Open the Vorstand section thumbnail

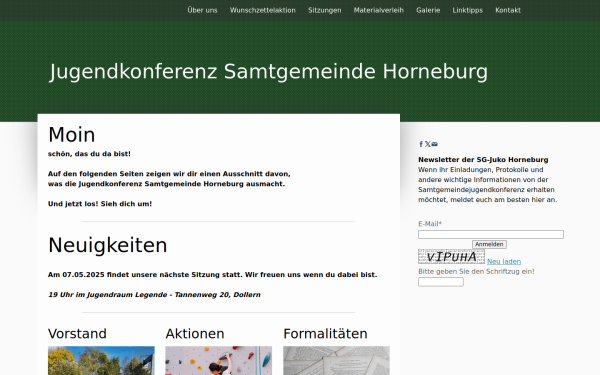(x=101, y=360)
